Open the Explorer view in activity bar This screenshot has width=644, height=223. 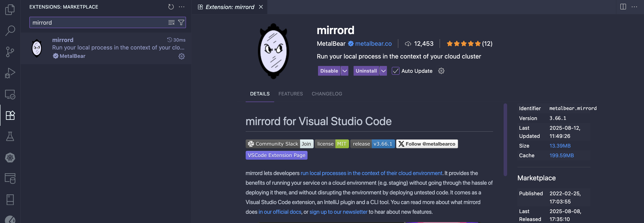(x=10, y=9)
